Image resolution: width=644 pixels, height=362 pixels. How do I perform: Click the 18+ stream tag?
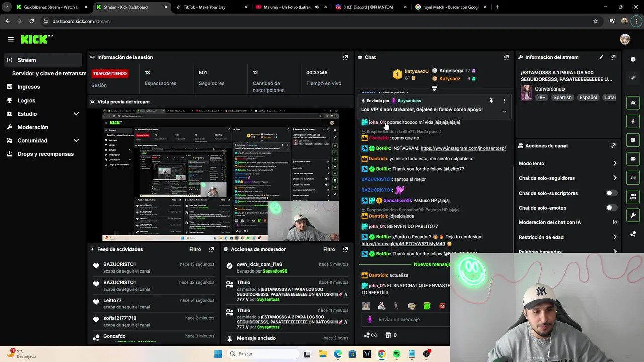(541, 97)
